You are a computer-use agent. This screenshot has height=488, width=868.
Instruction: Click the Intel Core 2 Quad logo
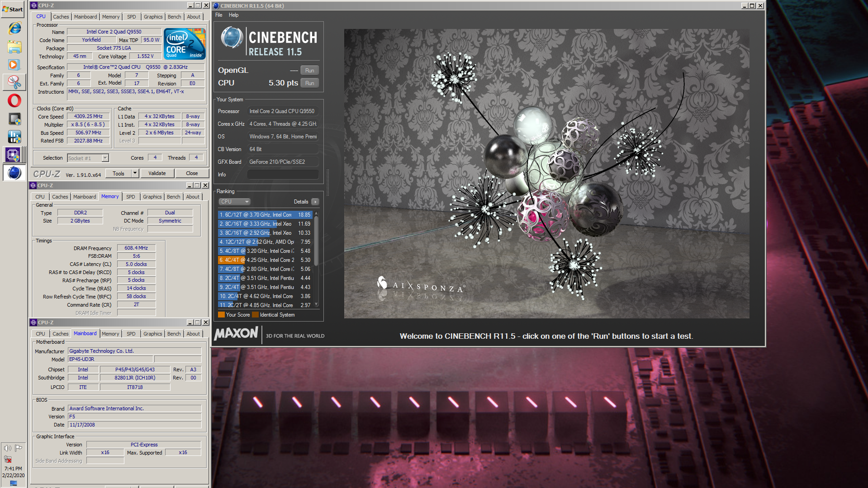pos(185,43)
